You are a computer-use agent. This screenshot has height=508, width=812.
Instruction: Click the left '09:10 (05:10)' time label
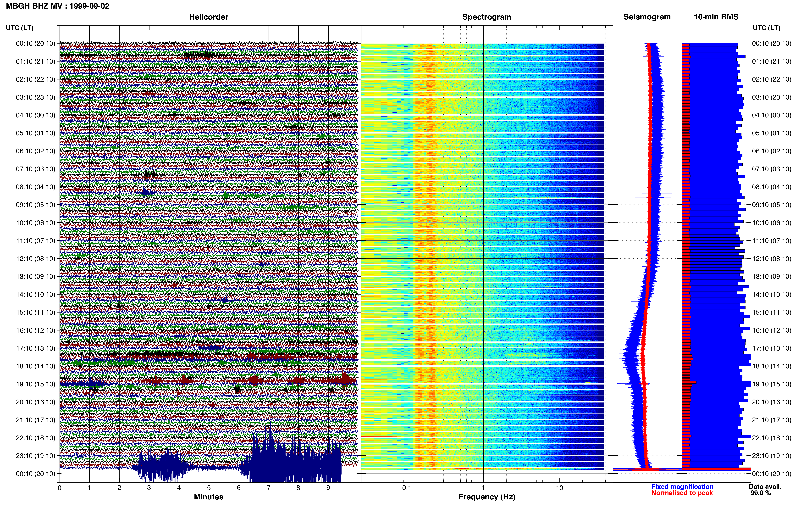36,205
